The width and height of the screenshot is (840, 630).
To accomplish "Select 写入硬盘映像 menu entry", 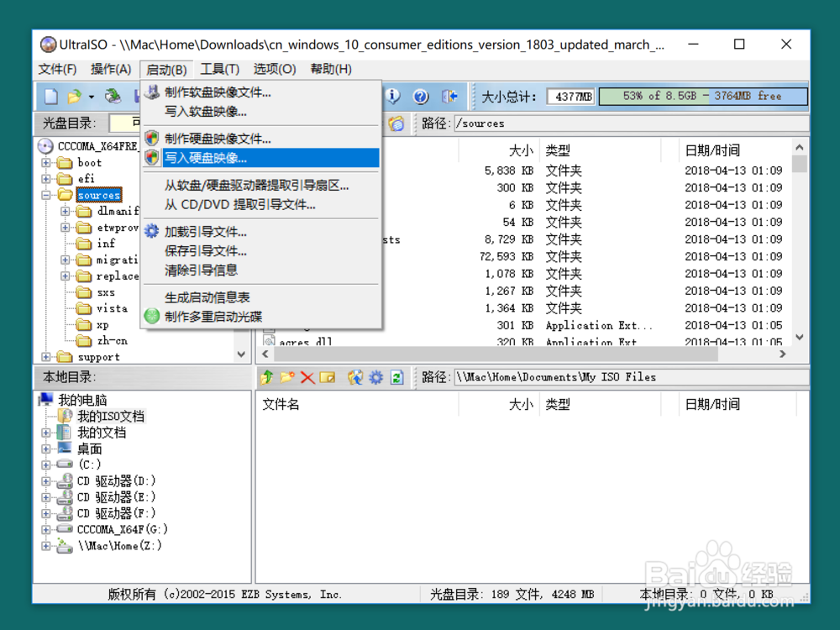I will (261, 158).
